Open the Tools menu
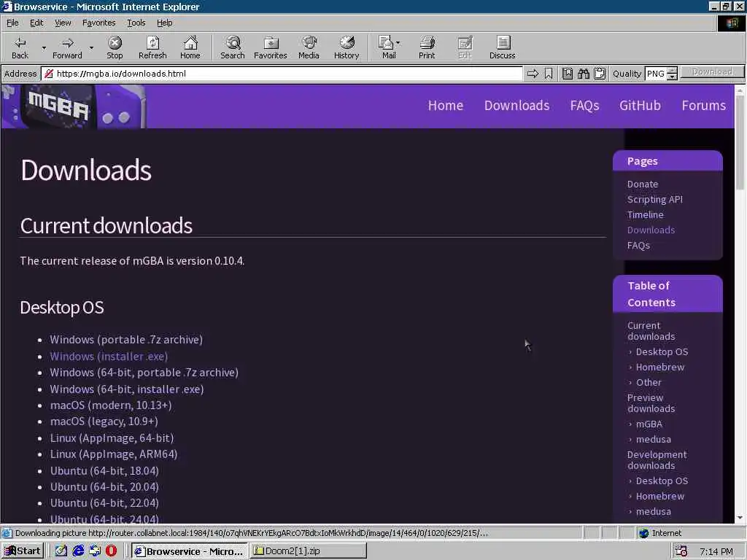Image resolution: width=747 pixels, height=560 pixels. pyautogui.click(x=136, y=23)
